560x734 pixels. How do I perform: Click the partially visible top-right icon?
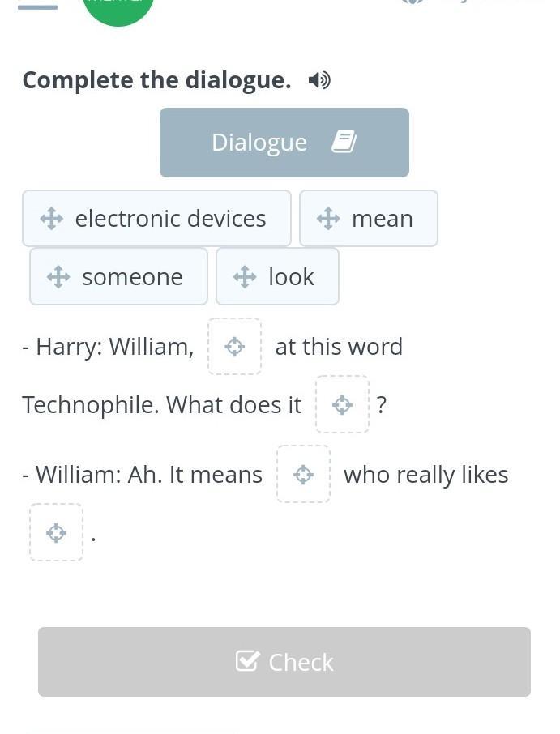point(412,2)
